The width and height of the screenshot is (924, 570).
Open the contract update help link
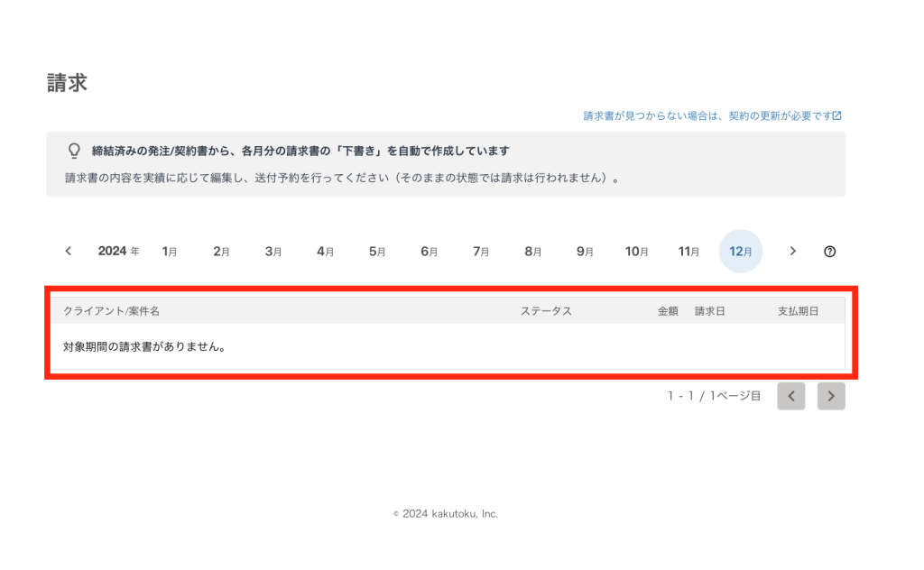(712, 116)
